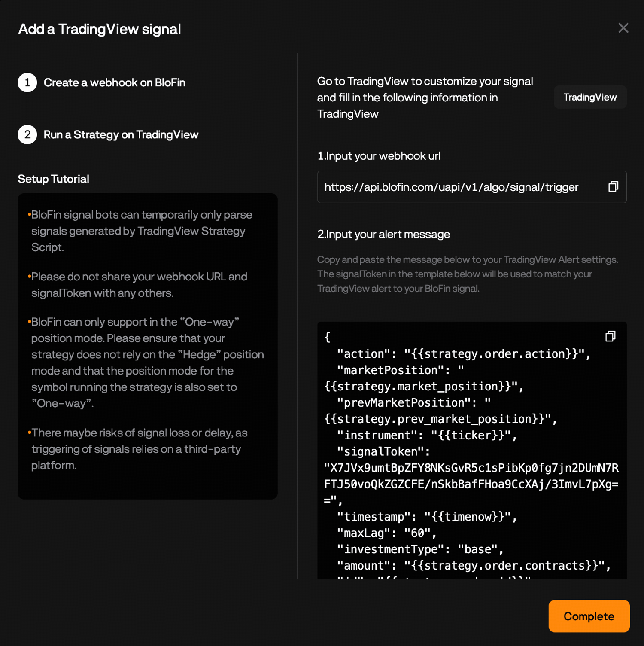Click the One-way position mode tutorial note
Viewport: 644px width, 646px height.
[x=146, y=363]
